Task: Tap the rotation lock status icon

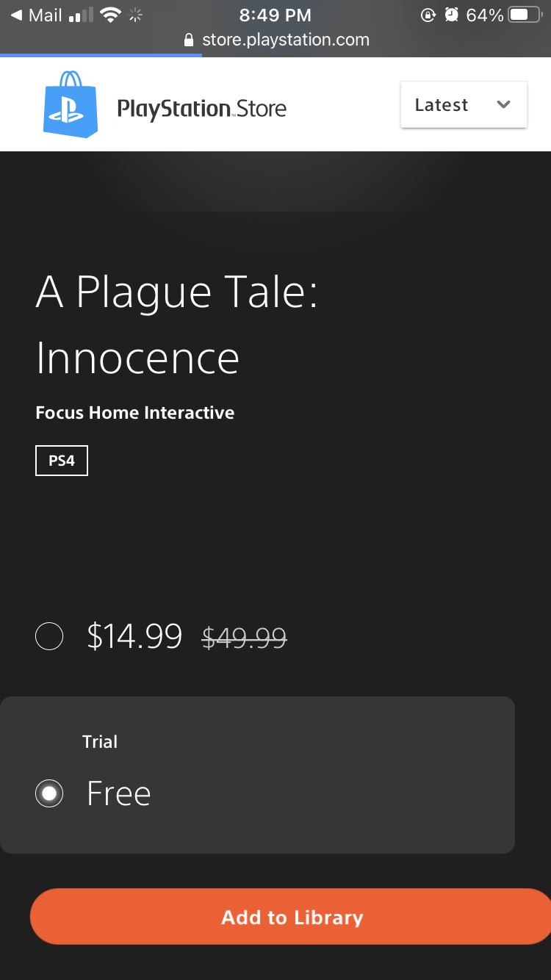Action: pyautogui.click(x=428, y=15)
